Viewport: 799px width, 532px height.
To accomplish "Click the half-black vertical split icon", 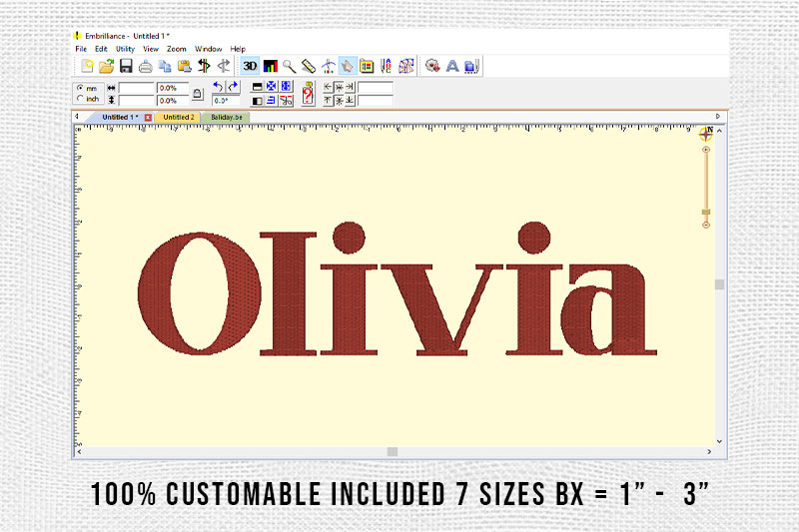I will (258, 101).
